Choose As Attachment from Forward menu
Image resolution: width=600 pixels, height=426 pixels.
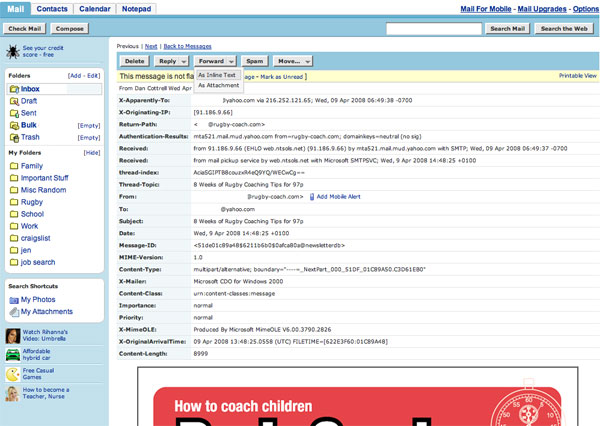pos(217,85)
